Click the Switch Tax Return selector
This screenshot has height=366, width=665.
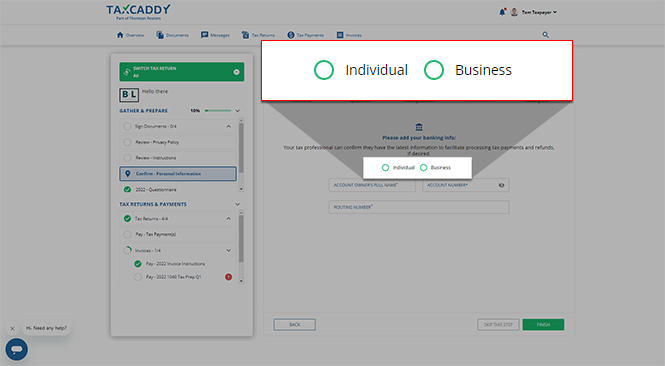tap(182, 72)
